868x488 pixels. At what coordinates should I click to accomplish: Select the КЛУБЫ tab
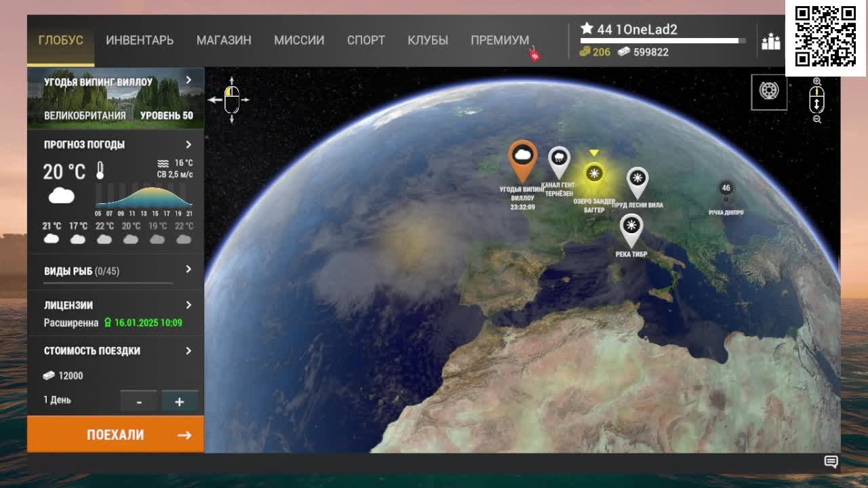pos(428,40)
